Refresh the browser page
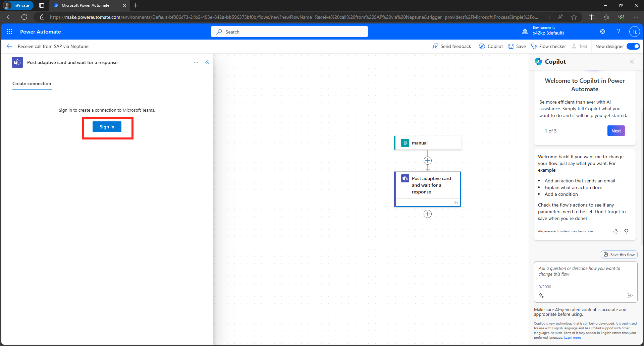Image resolution: width=644 pixels, height=346 pixels. pos(24,17)
